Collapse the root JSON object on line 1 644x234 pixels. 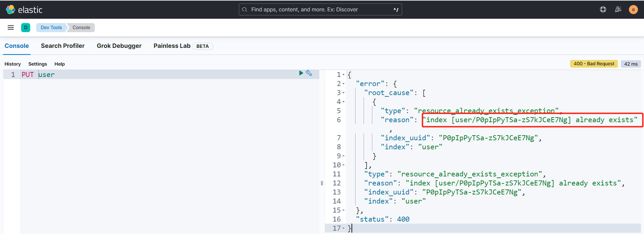click(343, 75)
